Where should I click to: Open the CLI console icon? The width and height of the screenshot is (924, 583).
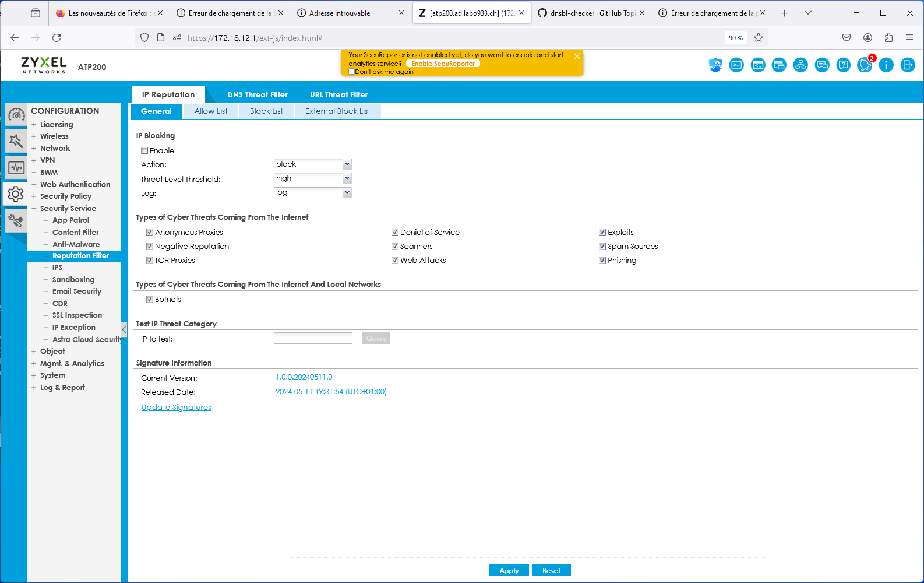[736, 65]
